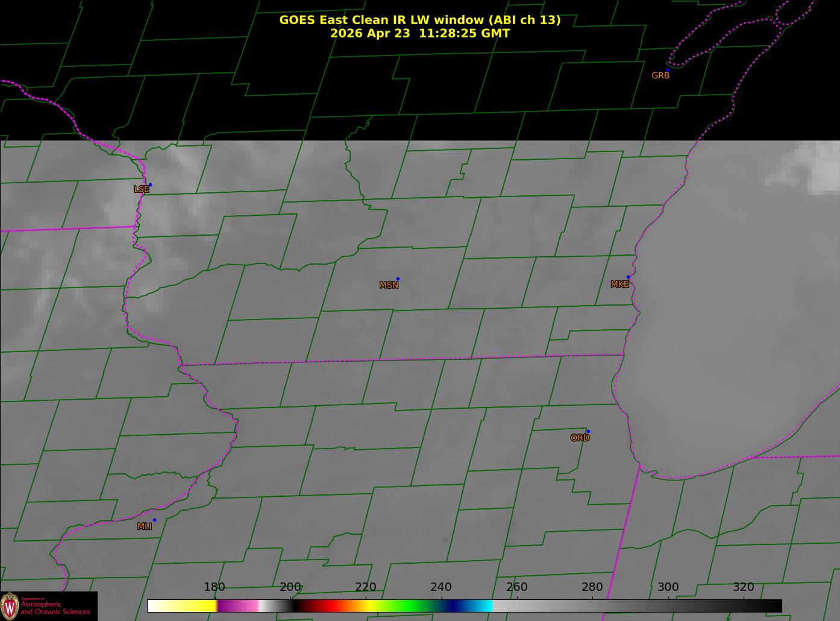The height and width of the screenshot is (621, 840).
Task: Click the MLI station marker dot
Action: (x=154, y=520)
